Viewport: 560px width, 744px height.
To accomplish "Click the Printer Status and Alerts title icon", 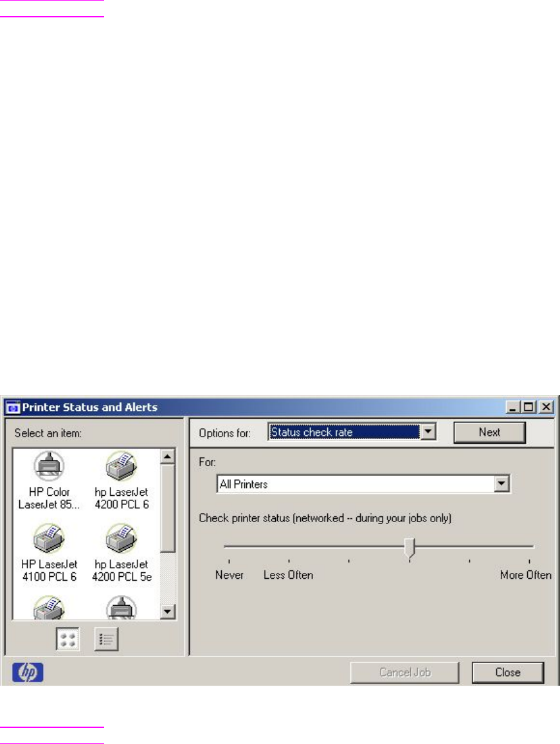I will (13, 408).
